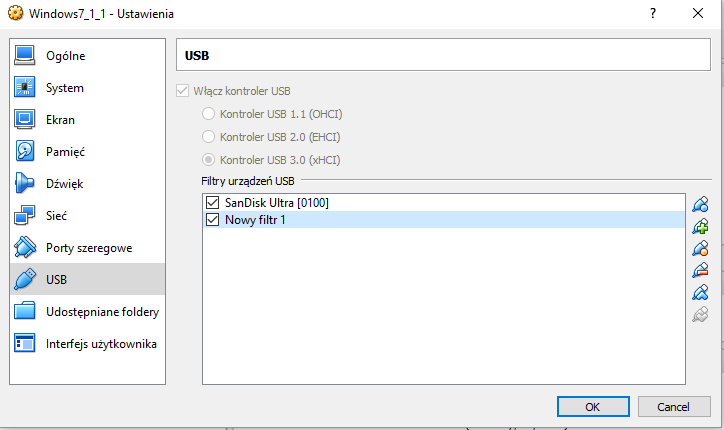Screen dimensions: 724x430
Task: Click the remove USB filter icon
Action: [x=700, y=270]
